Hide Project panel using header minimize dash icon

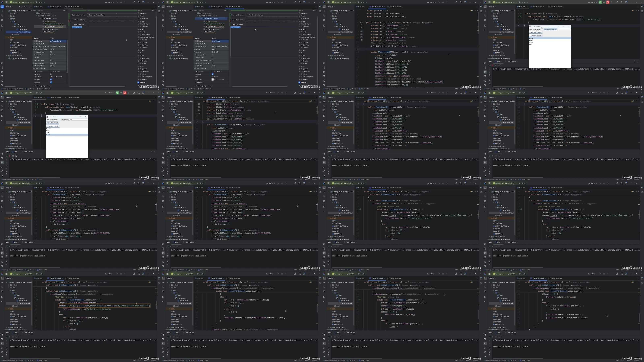click(30, 7)
